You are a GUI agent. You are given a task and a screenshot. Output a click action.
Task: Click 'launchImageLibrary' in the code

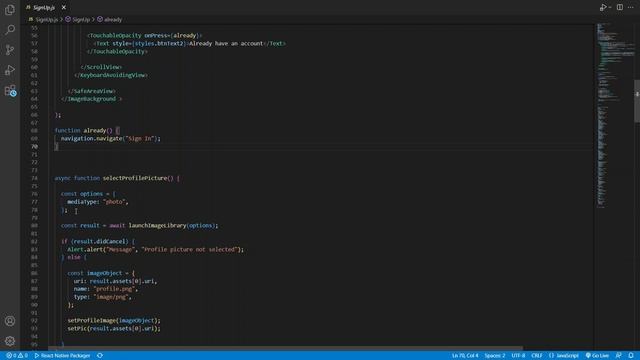(158, 225)
